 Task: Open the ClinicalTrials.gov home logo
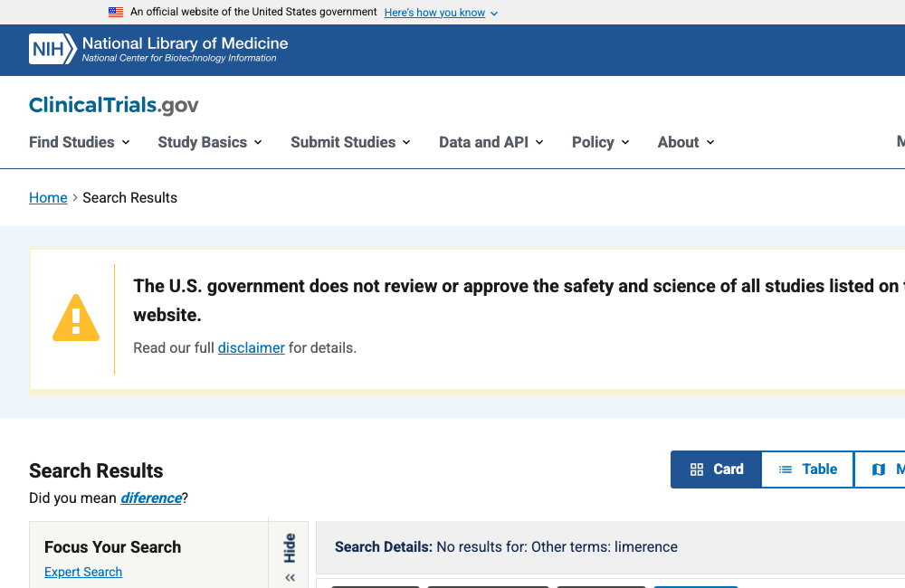114,105
